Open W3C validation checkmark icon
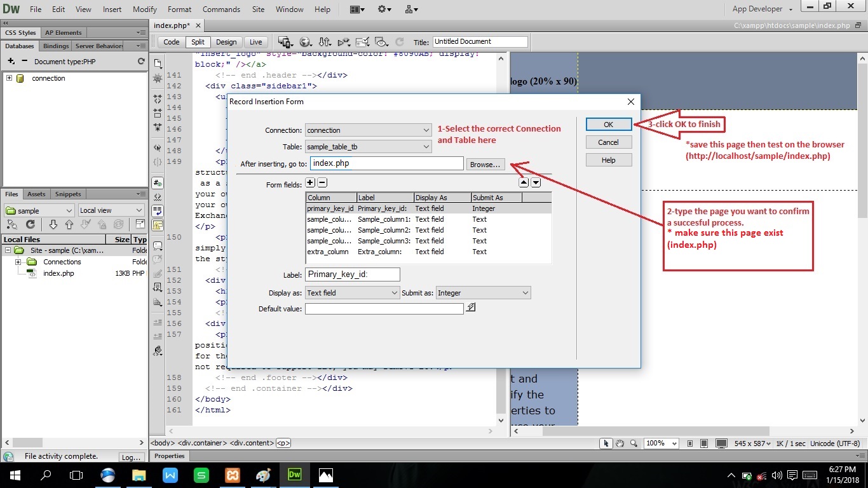 [x=363, y=42]
